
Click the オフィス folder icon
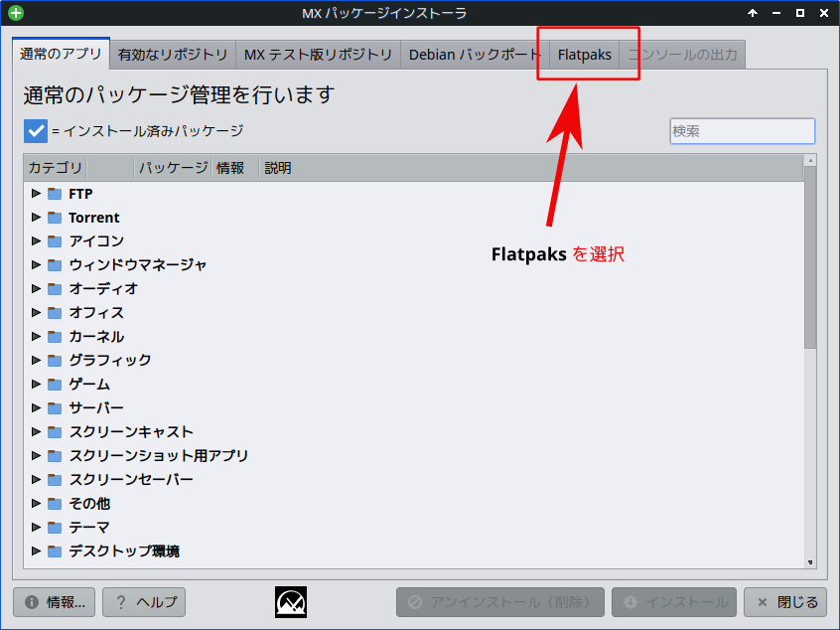(55, 313)
